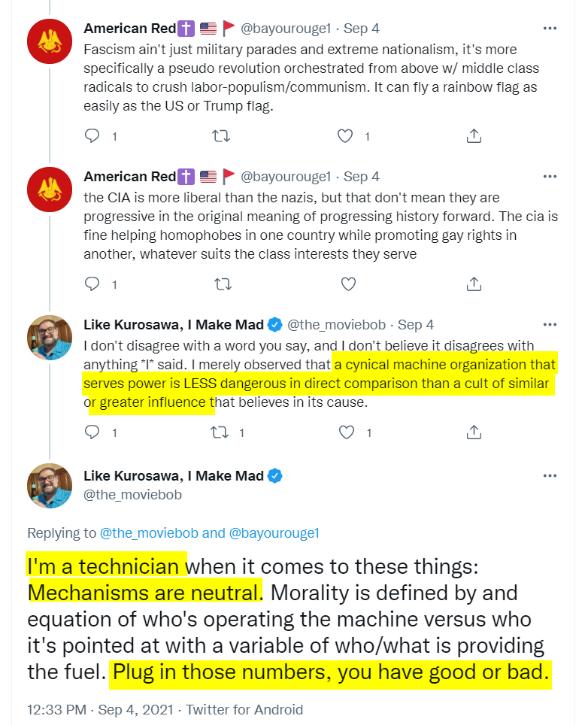Retweet the first American Red tweet
The height and width of the screenshot is (725, 588).
(221, 136)
